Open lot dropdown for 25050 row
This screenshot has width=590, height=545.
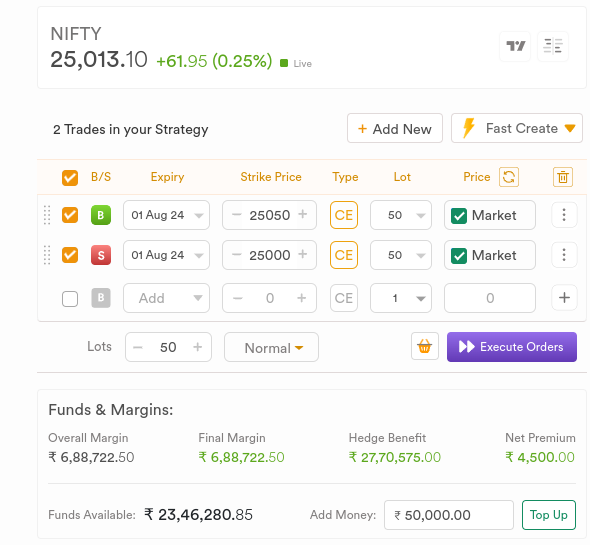[x=401, y=215]
